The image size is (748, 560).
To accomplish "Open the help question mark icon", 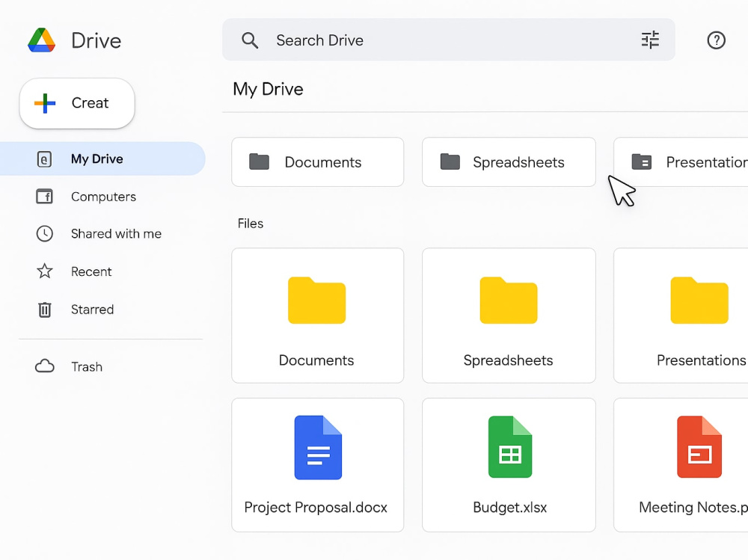I will coord(716,40).
